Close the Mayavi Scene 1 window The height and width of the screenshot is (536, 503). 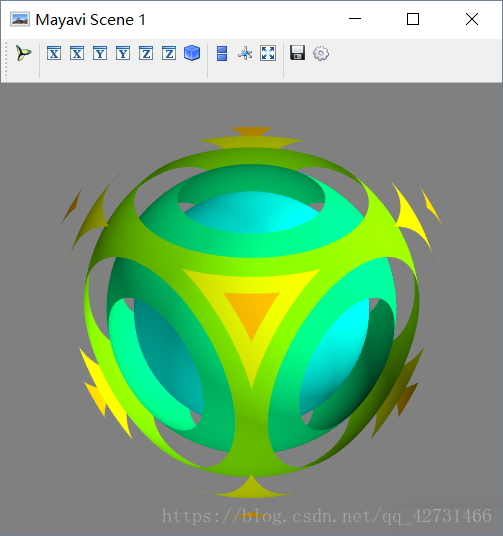click(x=472, y=19)
